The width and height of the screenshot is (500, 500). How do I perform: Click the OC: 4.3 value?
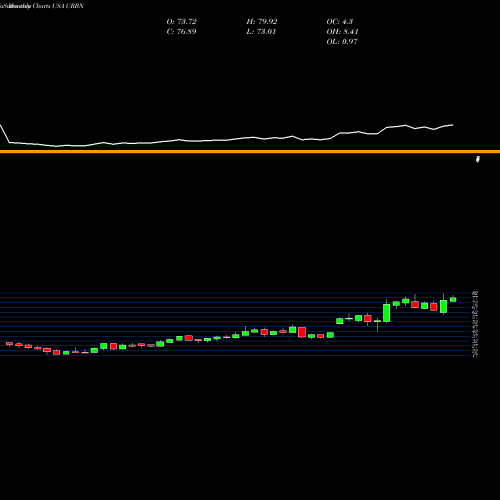340,22
